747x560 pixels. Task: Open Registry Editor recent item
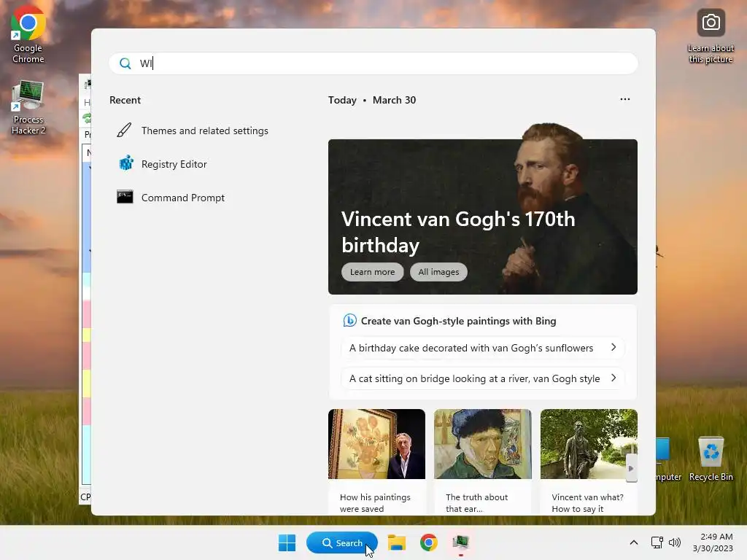[174, 164]
